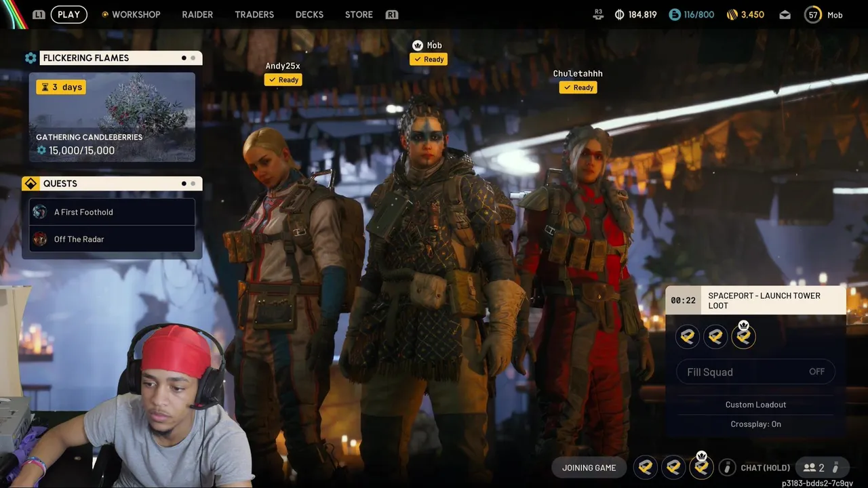Viewport: 868px width, 488px height.
Task: Switch to the RAIDER tab
Action: point(197,14)
